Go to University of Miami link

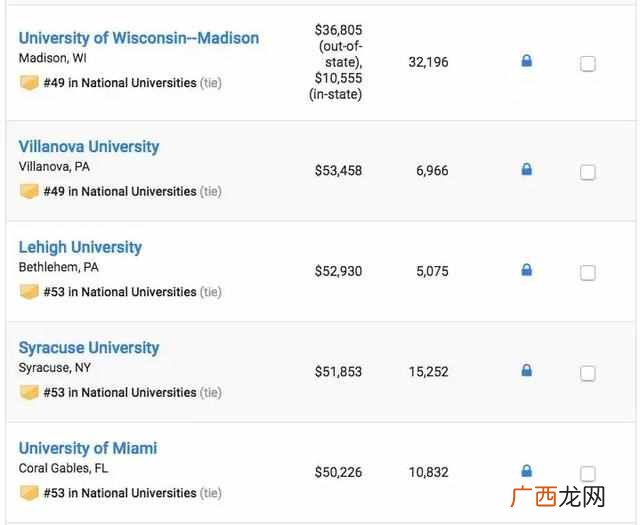pyautogui.click(x=88, y=448)
